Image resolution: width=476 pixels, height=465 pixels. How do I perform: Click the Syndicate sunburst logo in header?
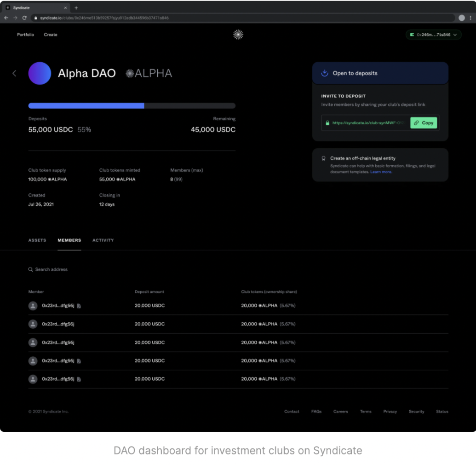(238, 35)
